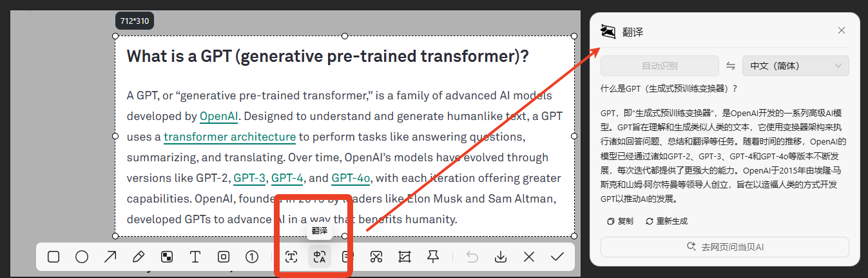Viewport: 868px width, 278px height.
Task: Select the mosaic blur tool
Action: (x=167, y=257)
